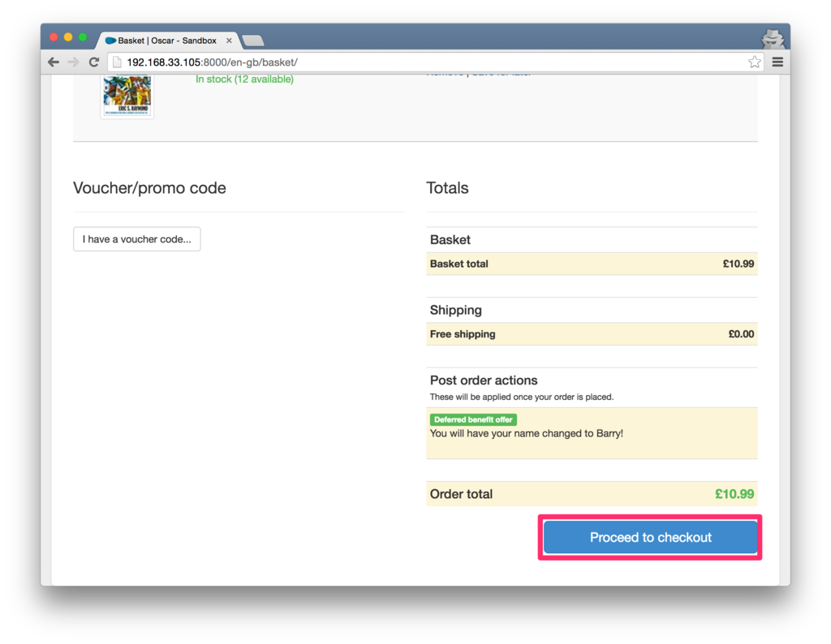Click the Basket total £10.99 amount
Viewport: 831px width, 644px height.
738,264
